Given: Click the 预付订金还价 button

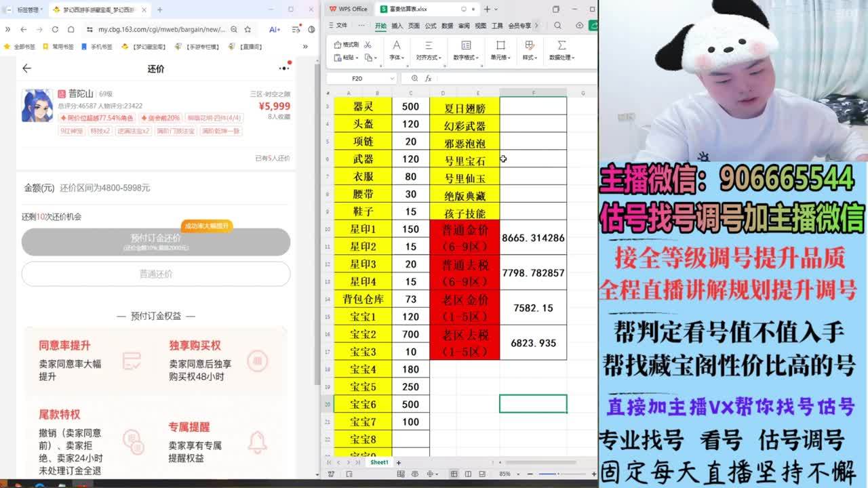Looking at the screenshot, I should (156, 242).
